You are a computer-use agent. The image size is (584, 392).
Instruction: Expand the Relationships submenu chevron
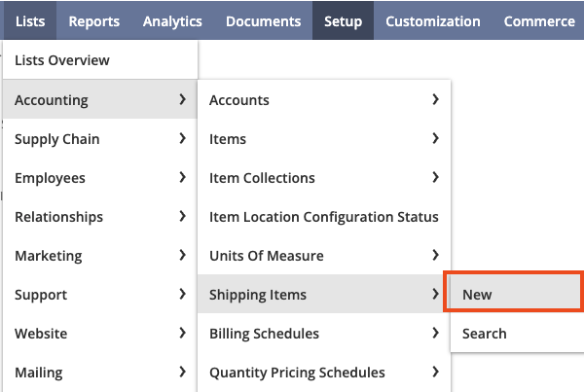pos(182,216)
